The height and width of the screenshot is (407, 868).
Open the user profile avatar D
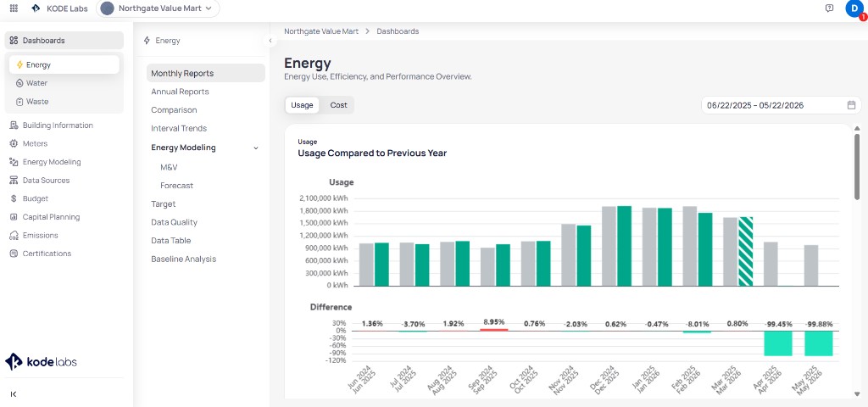tap(853, 8)
